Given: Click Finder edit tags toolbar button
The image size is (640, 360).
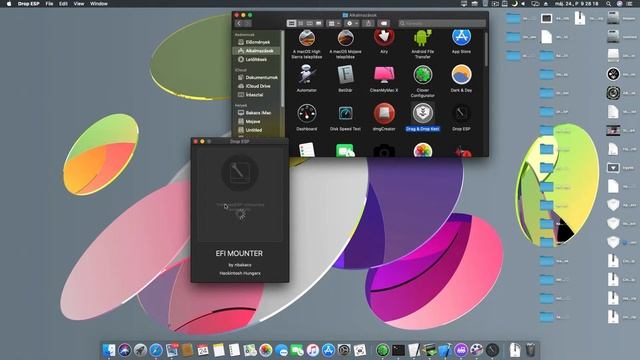Looking at the screenshot, I should pyautogui.click(x=384, y=24).
